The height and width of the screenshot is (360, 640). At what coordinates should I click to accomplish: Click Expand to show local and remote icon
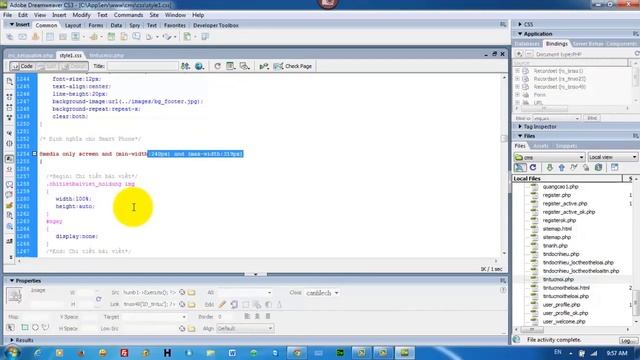pyautogui.click(x=614, y=168)
